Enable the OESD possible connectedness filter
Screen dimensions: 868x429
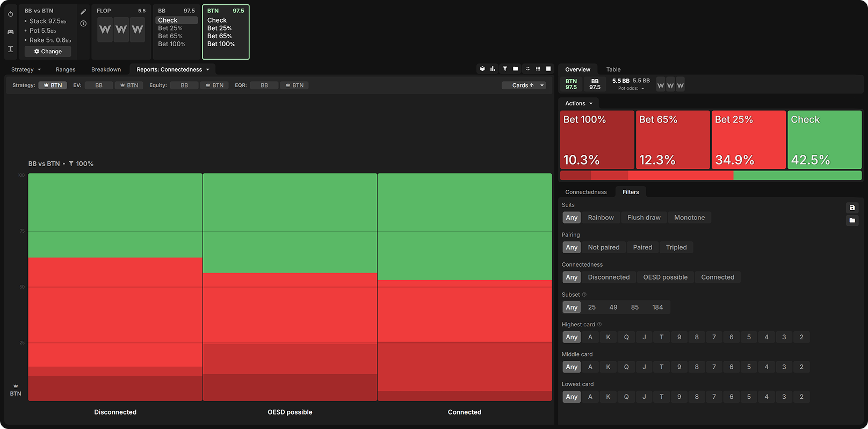[665, 277]
